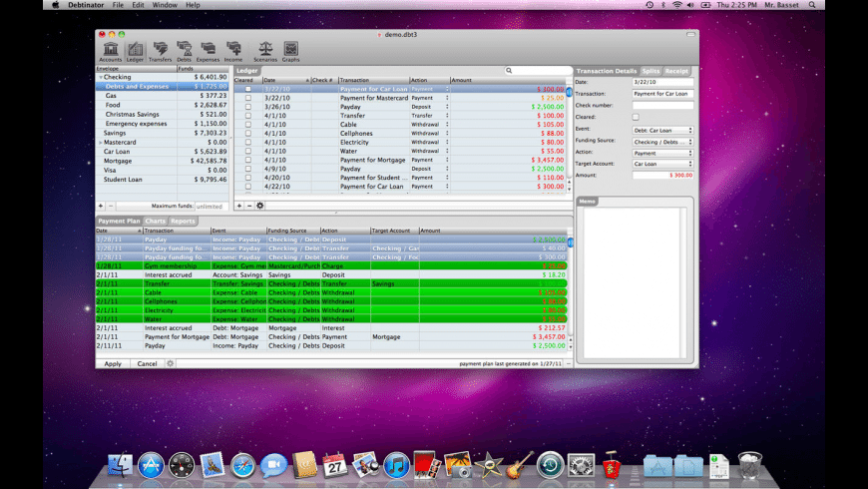Click the ledger search field
Screen dimensions: 868x489
pyautogui.click(x=539, y=71)
